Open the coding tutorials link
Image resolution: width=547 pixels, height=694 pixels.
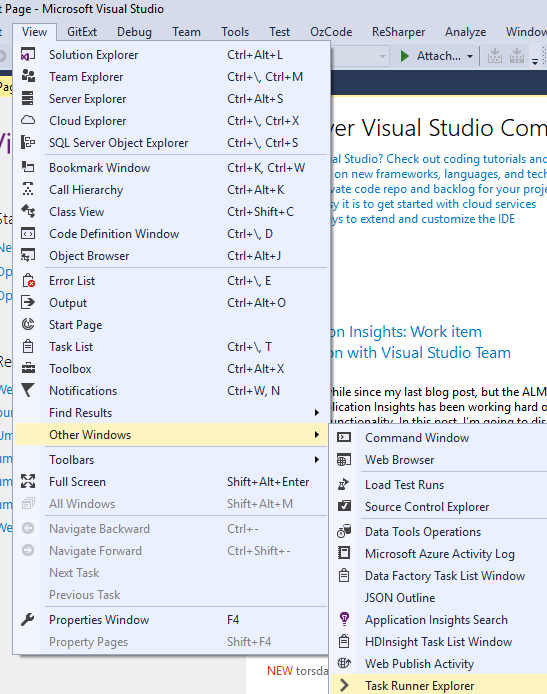click(x=439, y=159)
